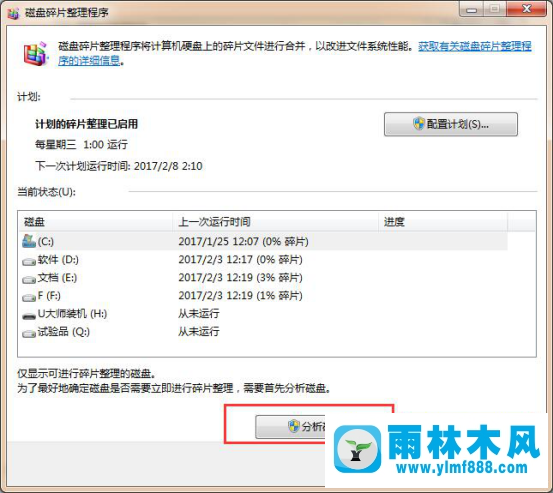553x493 pixels.
Task: Click the shield icon on the analyze button
Action: (x=293, y=426)
